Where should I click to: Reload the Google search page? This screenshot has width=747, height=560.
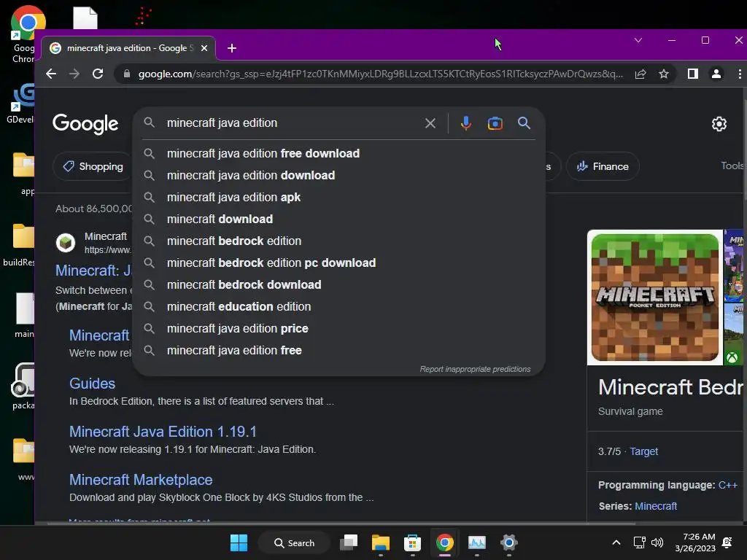98,74
